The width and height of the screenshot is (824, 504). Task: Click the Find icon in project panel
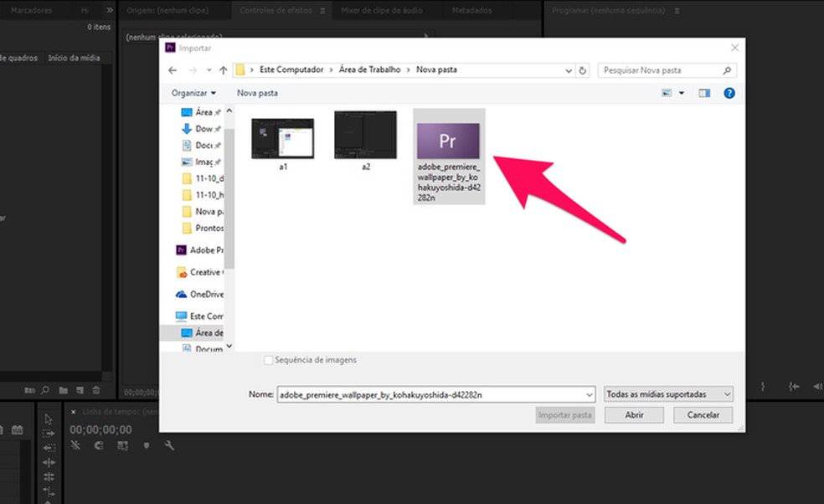(x=45, y=390)
